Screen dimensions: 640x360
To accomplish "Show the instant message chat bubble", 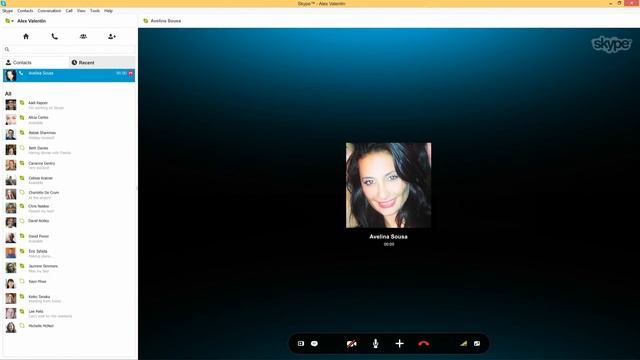I will 314,344.
